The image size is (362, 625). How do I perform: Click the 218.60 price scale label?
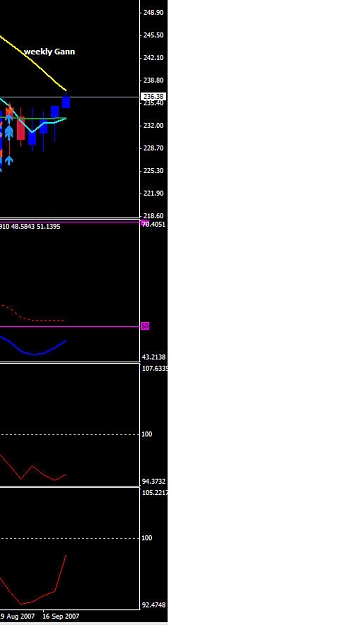coord(153,216)
